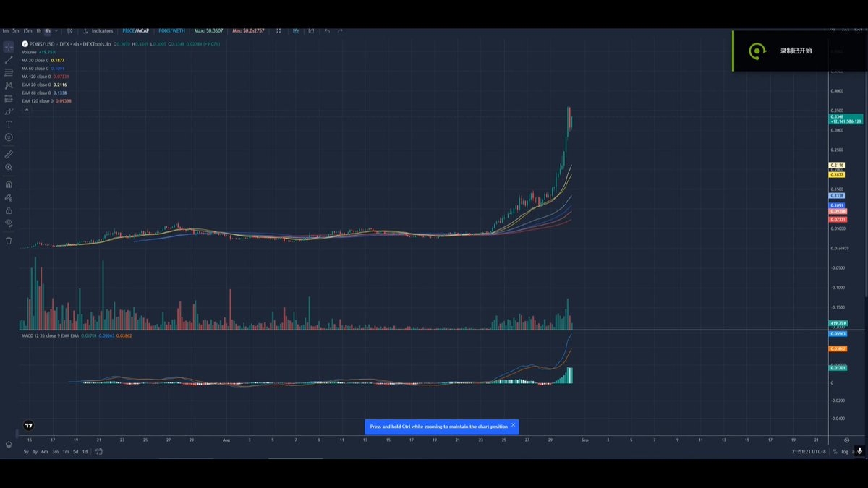Select the XABCD pattern tool

(x=9, y=85)
